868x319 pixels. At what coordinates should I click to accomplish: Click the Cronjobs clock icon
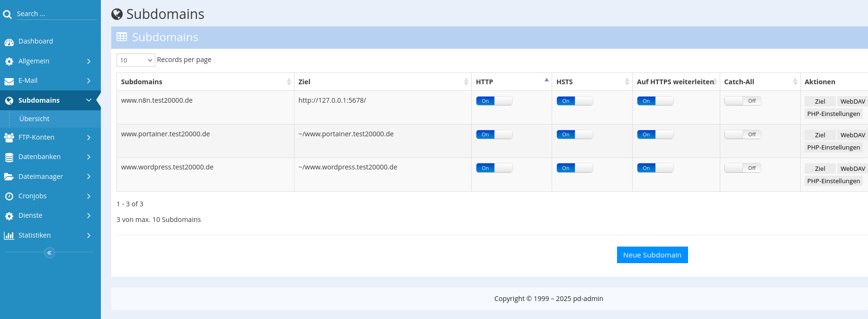point(9,196)
